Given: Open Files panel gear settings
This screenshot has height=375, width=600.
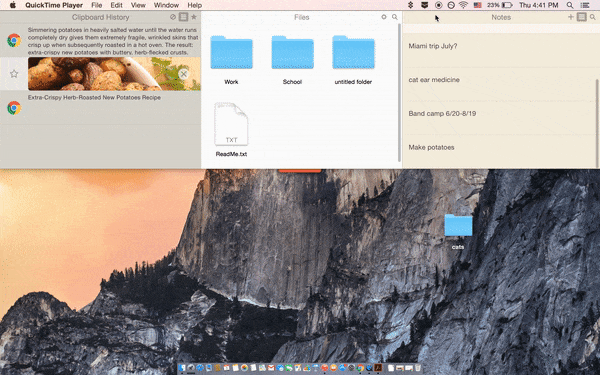Looking at the screenshot, I should point(384,17).
